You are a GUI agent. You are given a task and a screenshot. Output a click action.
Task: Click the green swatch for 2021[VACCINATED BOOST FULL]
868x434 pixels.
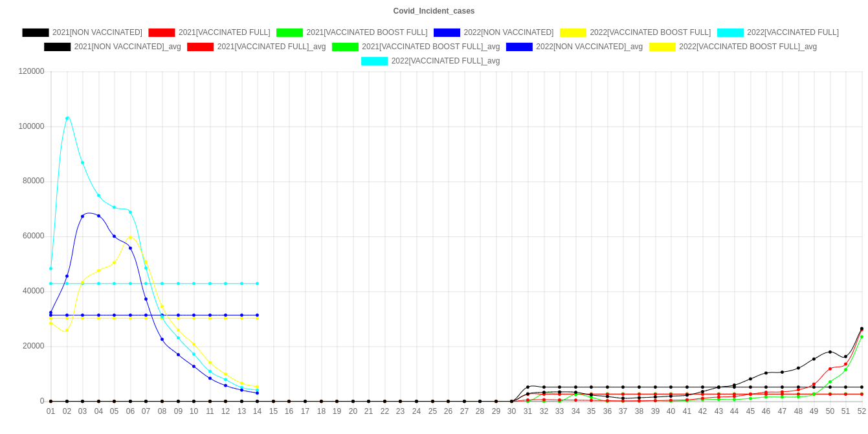pos(289,32)
